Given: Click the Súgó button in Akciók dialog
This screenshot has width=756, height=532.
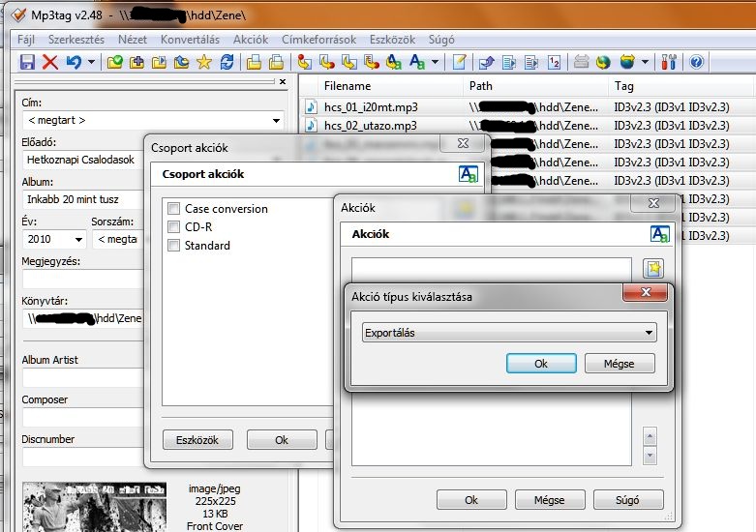Looking at the screenshot, I should pos(628,500).
